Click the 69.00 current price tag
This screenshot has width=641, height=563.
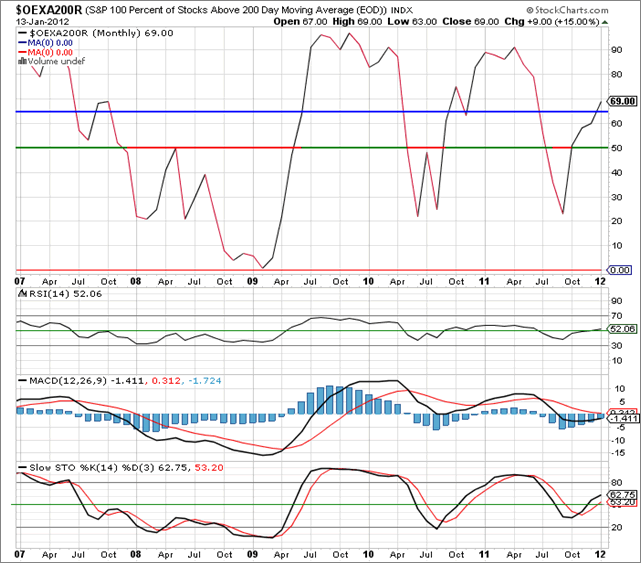click(622, 101)
